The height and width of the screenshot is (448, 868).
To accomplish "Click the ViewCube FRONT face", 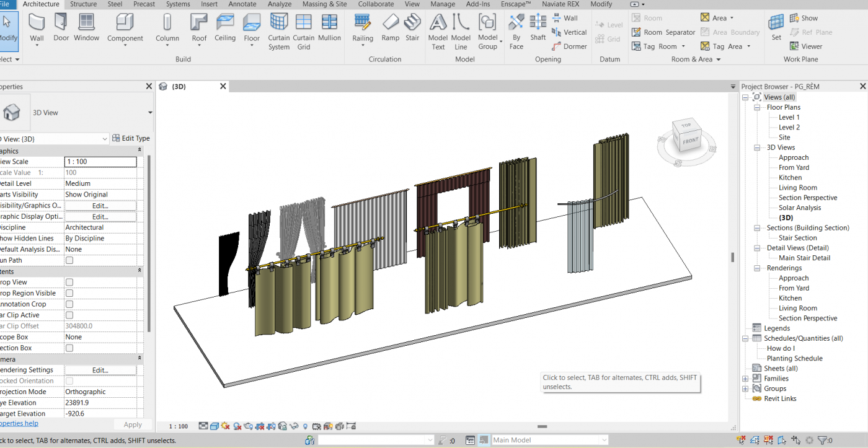I will point(690,141).
